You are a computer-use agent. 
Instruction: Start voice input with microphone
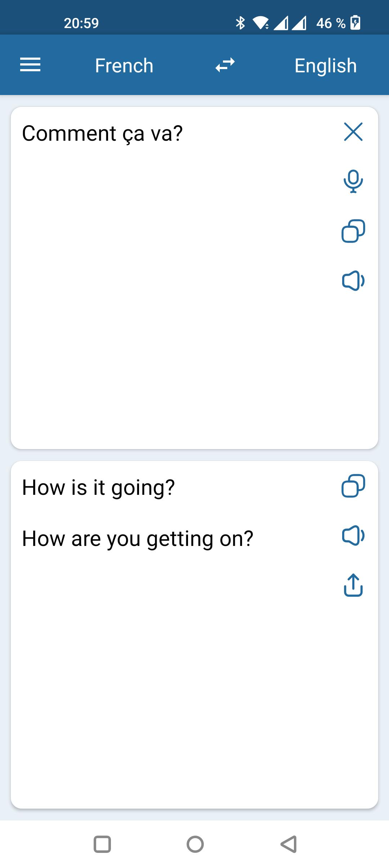353,181
